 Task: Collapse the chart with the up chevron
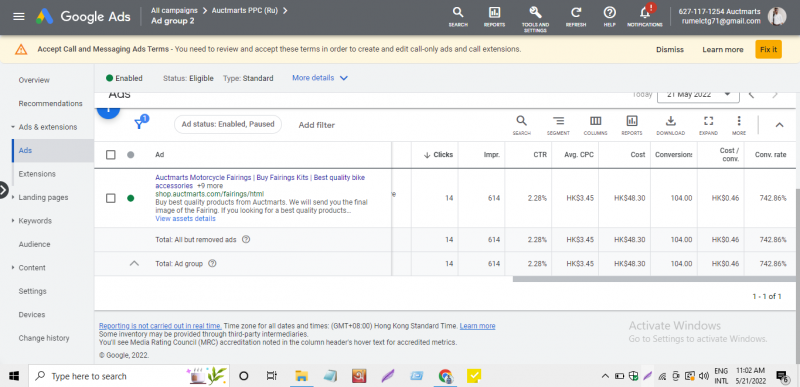pos(779,125)
